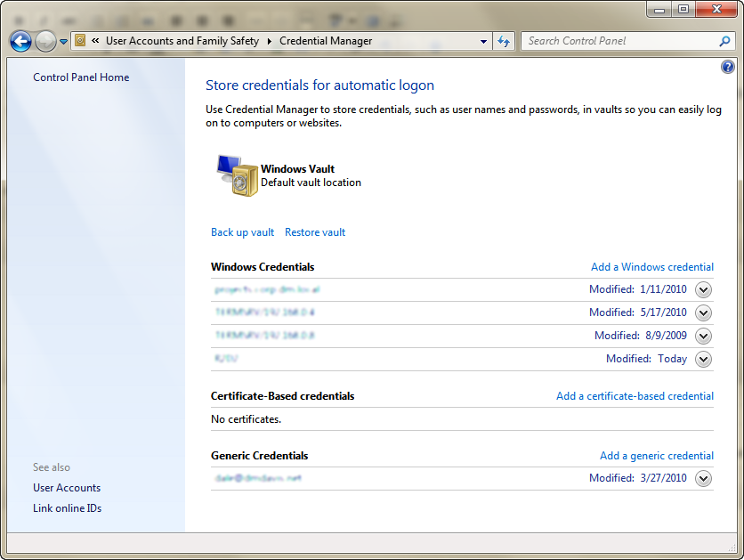
Task: Expand the credential modified 1/11/2010
Action: (x=703, y=289)
